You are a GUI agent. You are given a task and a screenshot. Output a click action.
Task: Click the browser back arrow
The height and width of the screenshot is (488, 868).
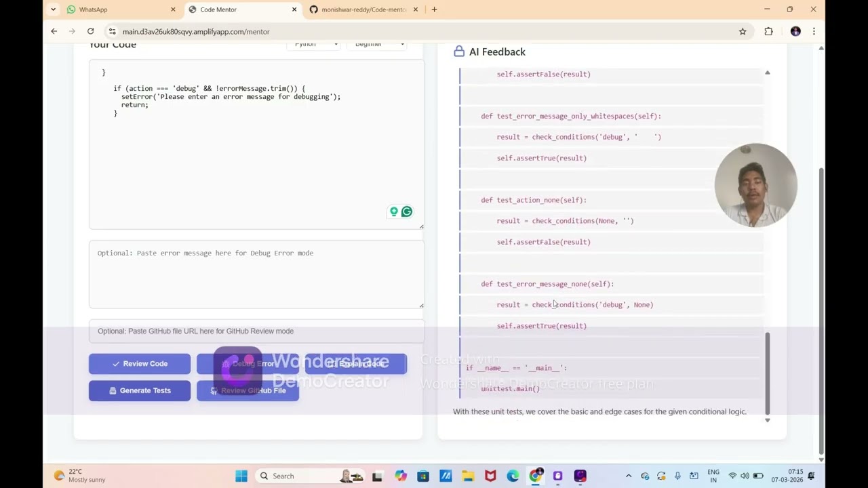[x=54, y=31]
